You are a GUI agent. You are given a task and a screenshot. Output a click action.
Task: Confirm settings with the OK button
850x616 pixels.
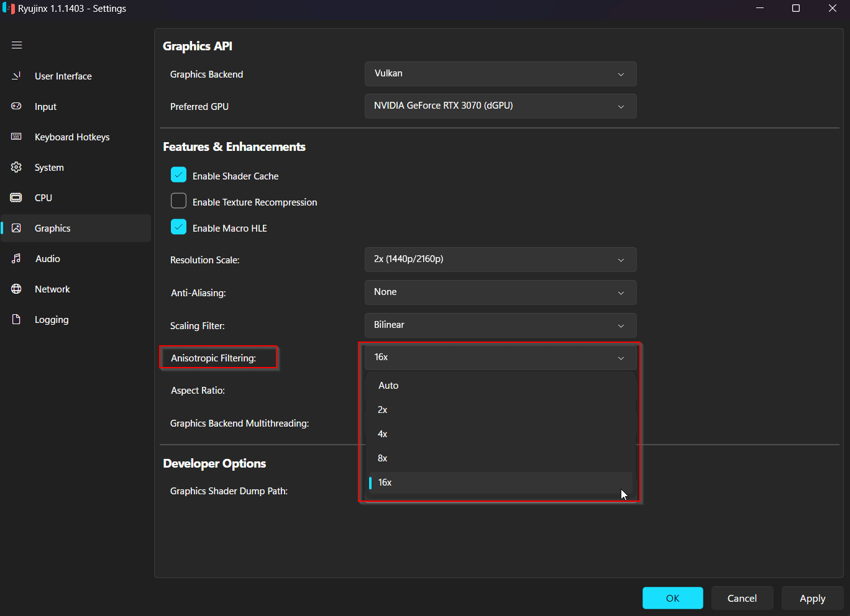[x=673, y=598]
